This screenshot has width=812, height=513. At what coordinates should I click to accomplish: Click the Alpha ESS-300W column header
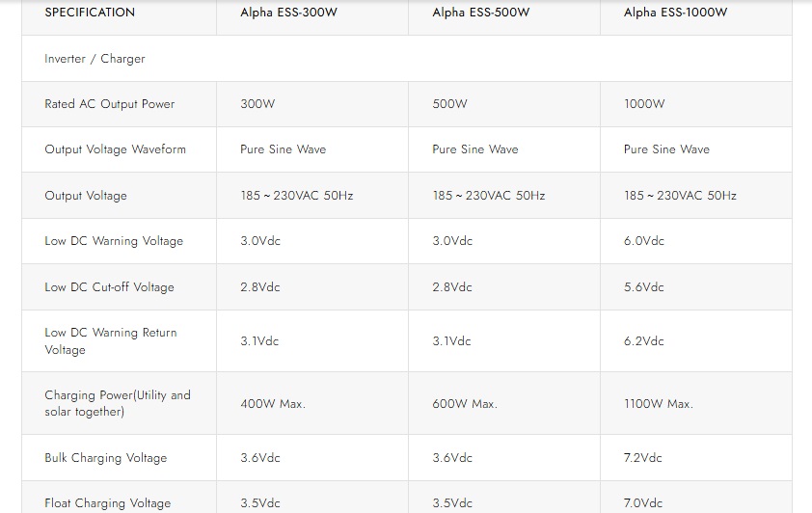click(x=290, y=13)
